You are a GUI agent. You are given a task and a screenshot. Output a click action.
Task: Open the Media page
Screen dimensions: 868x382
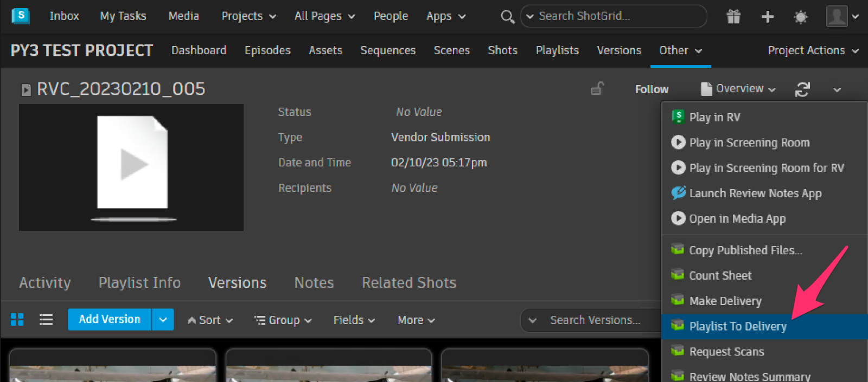[x=184, y=16]
